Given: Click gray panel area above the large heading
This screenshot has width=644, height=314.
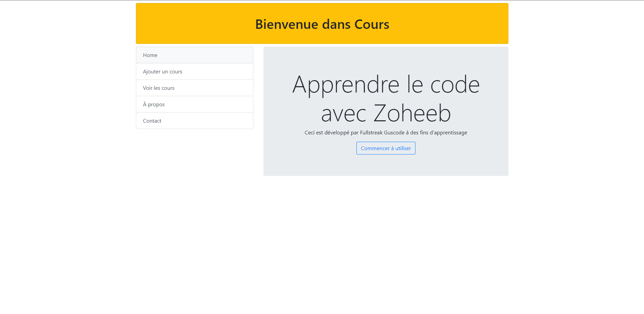Looking at the screenshot, I should pos(386,59).
